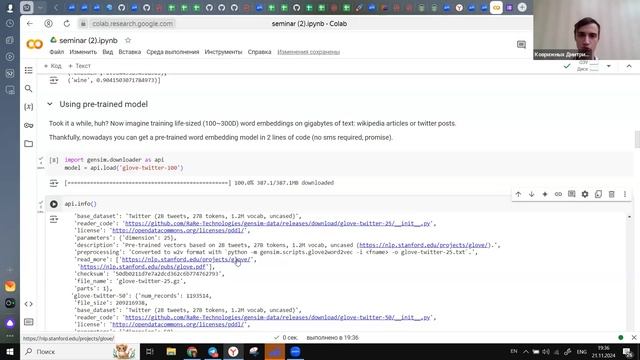Viewport: 640px width, 360px height.
Task: Collapse the Using pre-trained model section
Action: tap(50, 104)
